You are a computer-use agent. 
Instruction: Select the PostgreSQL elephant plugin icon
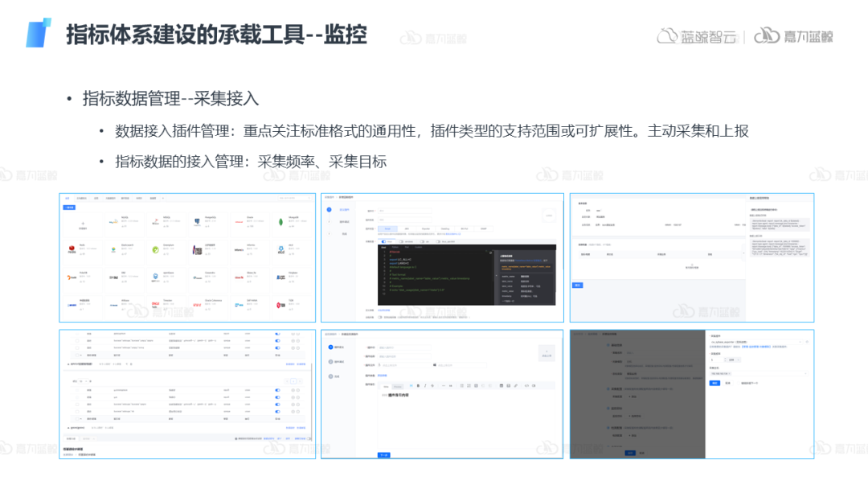[x=197, y=222]
